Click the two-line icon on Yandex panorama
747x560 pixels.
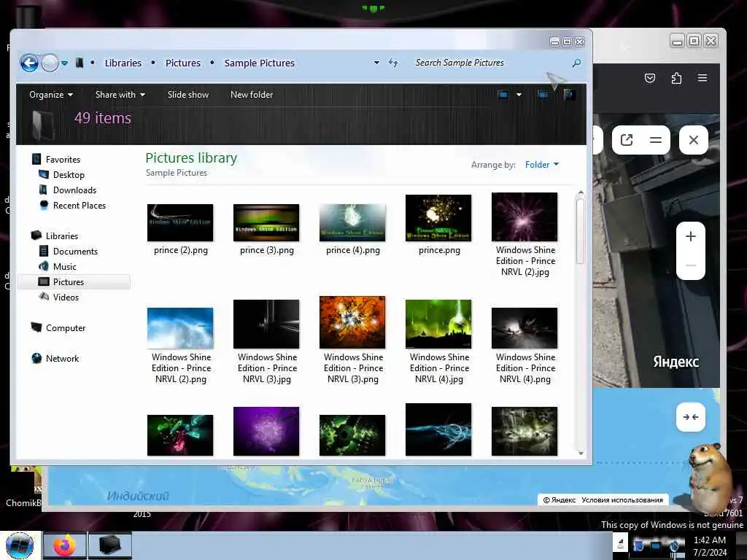(x=656, y=140)
